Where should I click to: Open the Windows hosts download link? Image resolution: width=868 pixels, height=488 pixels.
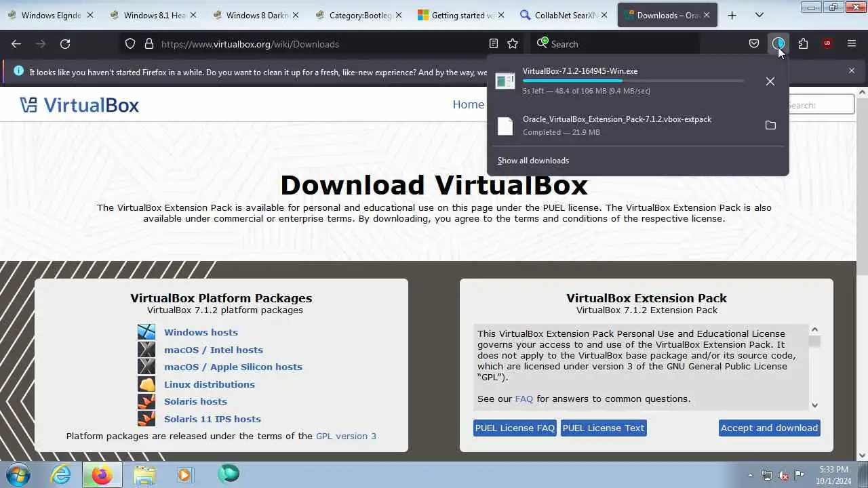(x=201, y=332)
